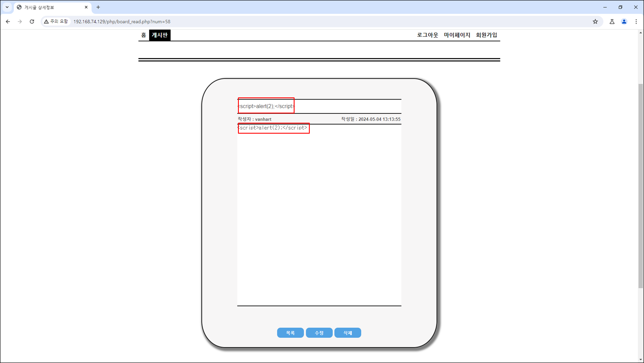The width and height of the screenshot is (644, 363).
Task: Bookmark this page with the star icon
Action: point(595,21)
